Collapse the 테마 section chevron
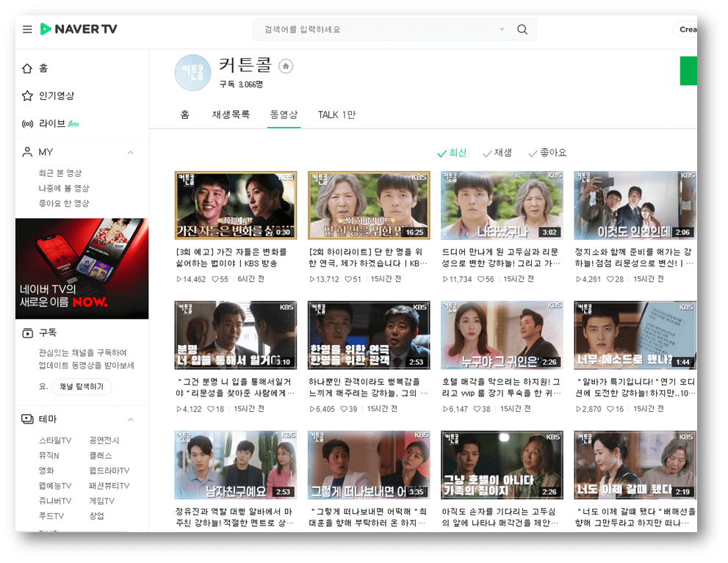The width and height of the screenshot is (728, 563). pyautogui.click(x=131, y=419)
